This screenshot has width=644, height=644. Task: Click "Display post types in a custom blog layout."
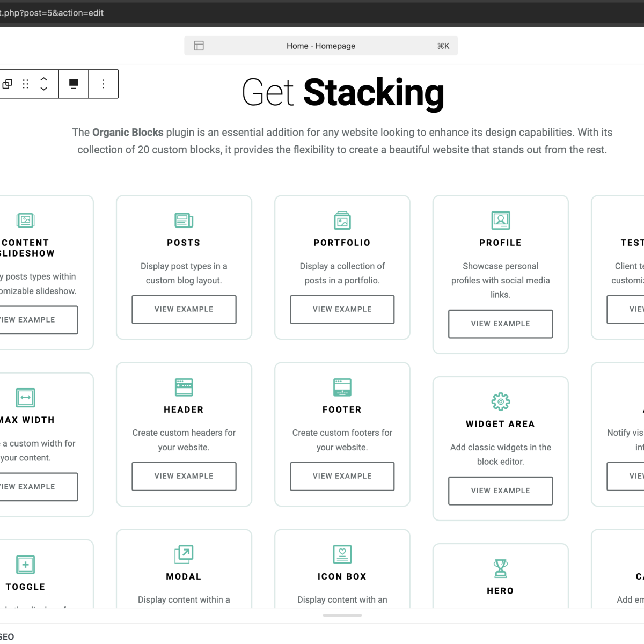(184, 273)
